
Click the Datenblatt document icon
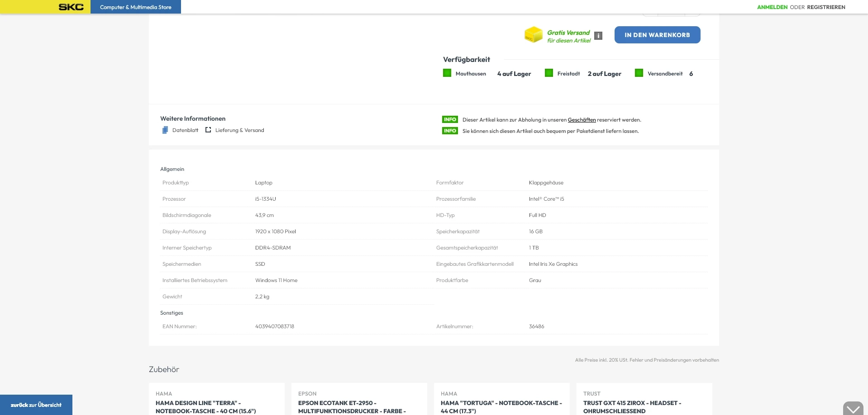(x=165, y=130)
